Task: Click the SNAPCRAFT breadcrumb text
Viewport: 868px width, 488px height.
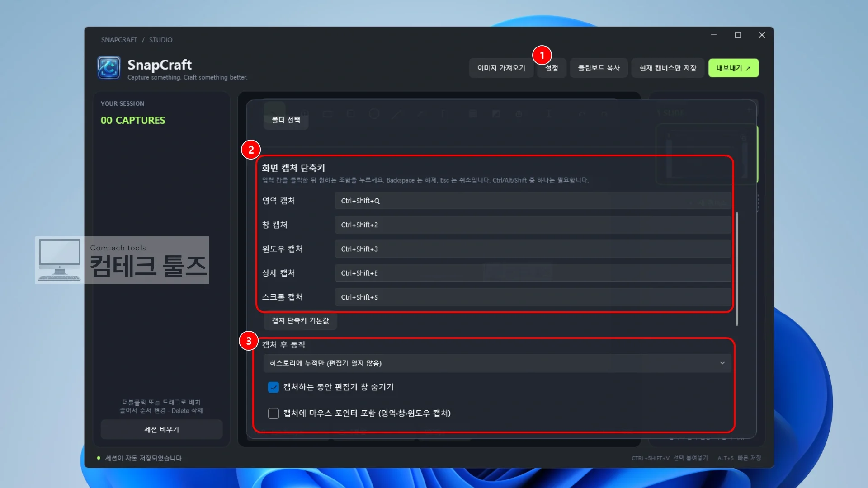Action: 119,40
